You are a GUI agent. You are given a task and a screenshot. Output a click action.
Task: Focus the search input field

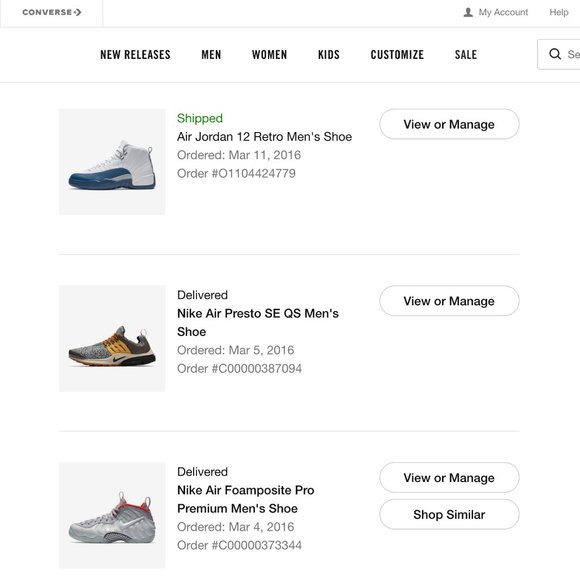tap(559, 54)
